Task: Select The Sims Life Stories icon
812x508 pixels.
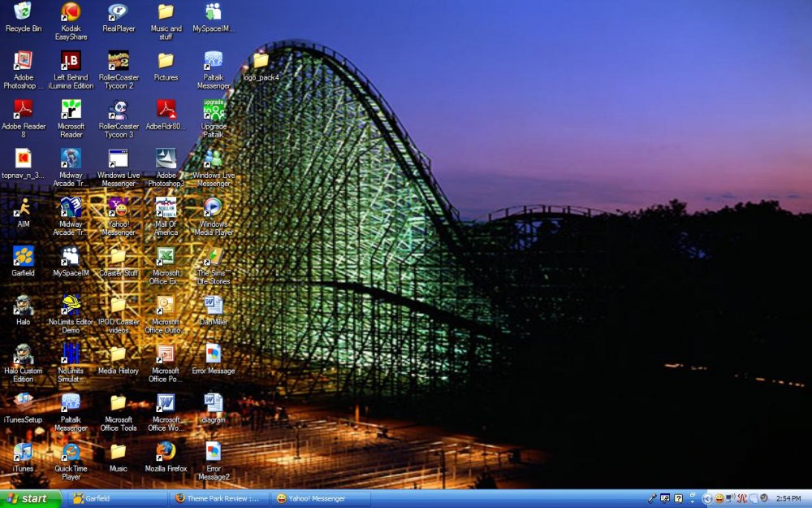Action: (213, 257)
